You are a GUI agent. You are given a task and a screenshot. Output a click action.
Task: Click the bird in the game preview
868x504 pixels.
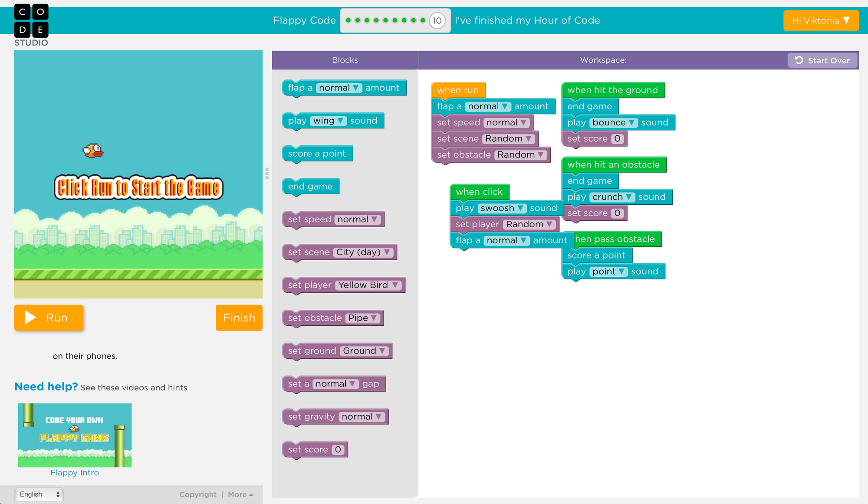93,151
